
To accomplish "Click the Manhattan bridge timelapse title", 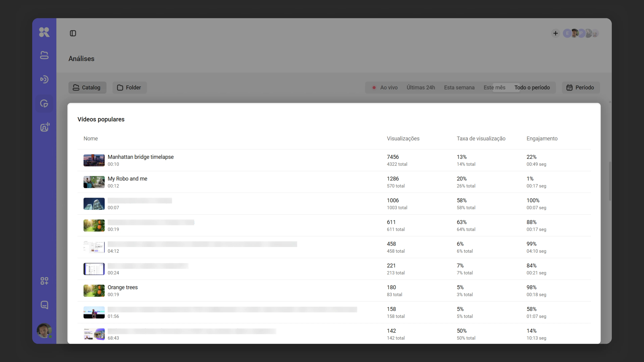I will click(x=141, y=157).
